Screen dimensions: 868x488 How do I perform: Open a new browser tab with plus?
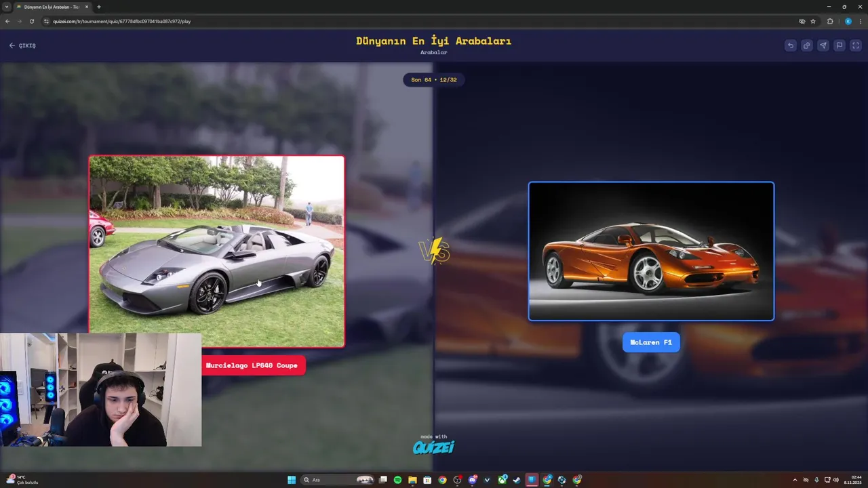coord(99,7)
